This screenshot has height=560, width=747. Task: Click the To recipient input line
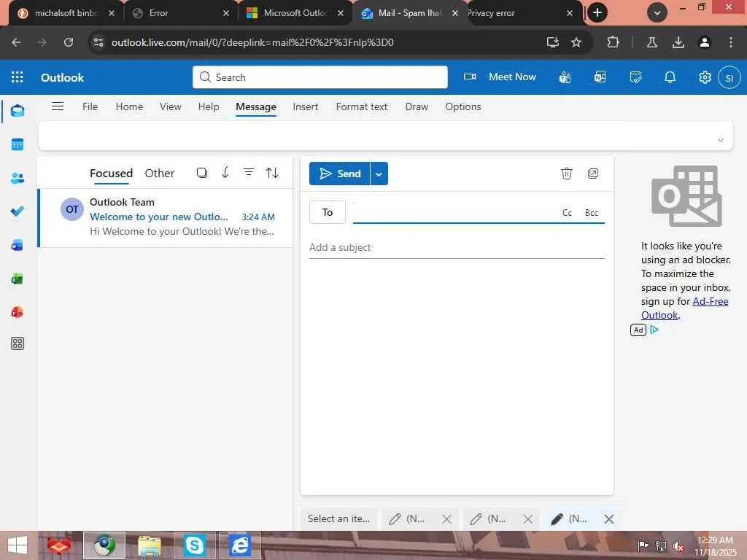point(455,212)
